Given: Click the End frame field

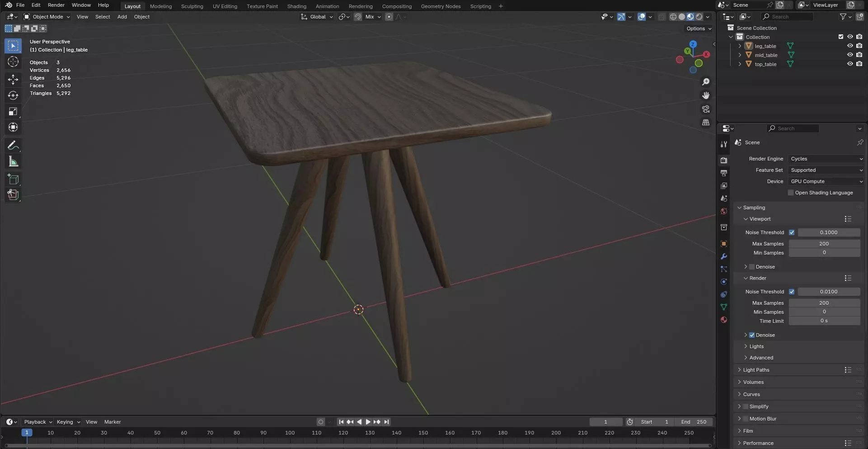Looking at the screenshot, I should (693, 422).
